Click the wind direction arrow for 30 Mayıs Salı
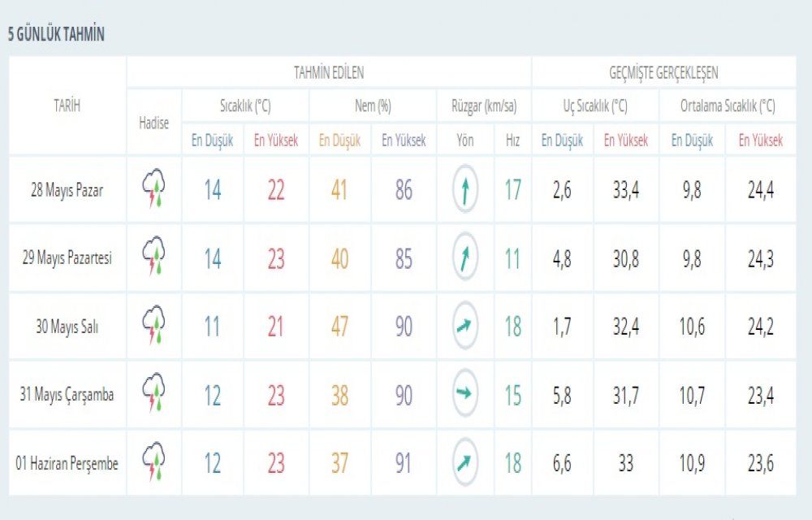 [465, 327]
